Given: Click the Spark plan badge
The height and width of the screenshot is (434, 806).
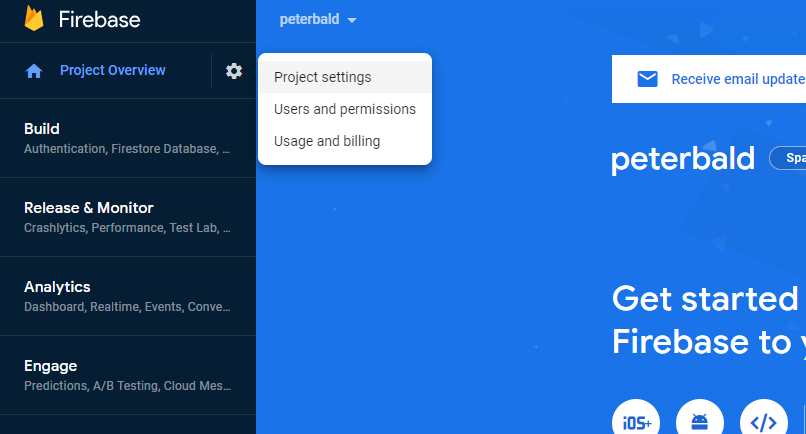Looking at the screenshot, I should tap(787, 158).
